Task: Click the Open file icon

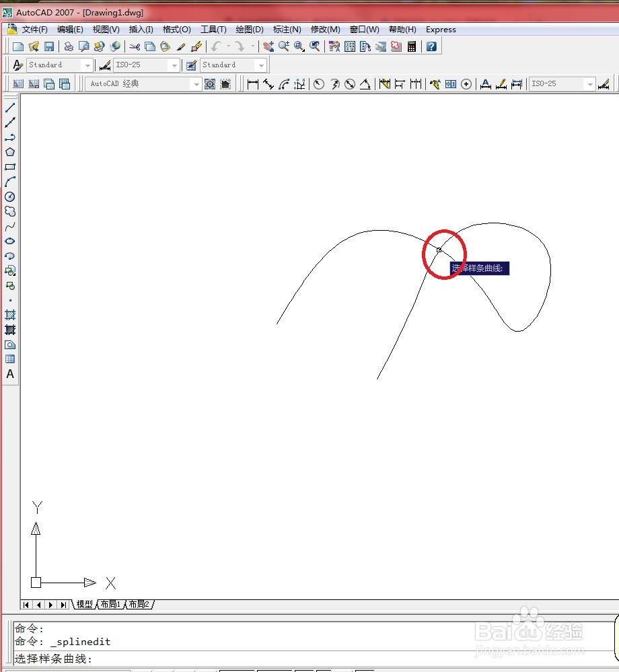Action: [34, 46]
